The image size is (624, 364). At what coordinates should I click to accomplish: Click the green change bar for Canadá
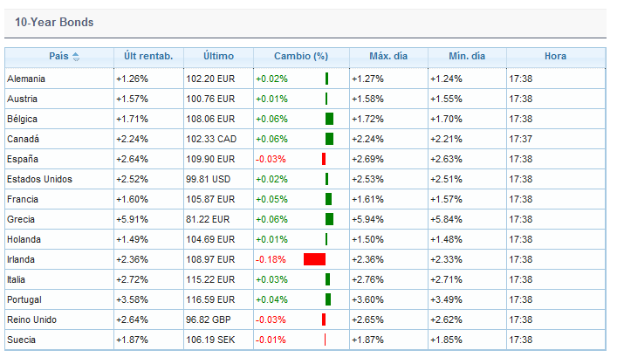point(329,139)
